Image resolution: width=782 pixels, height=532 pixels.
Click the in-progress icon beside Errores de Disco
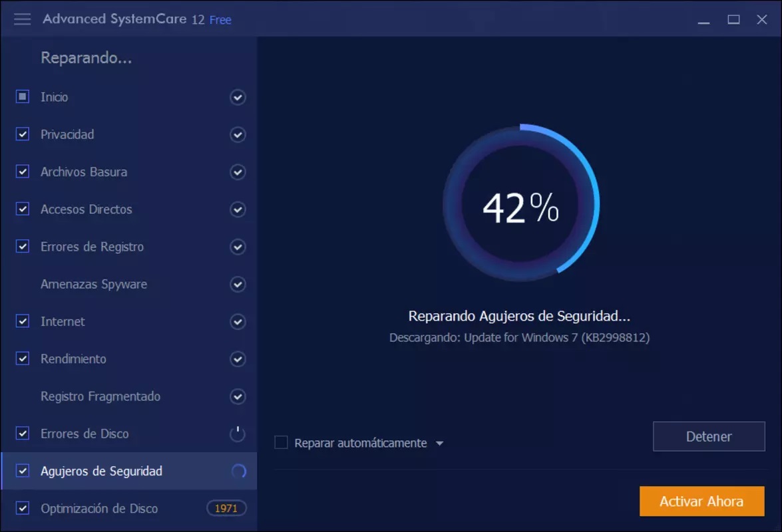(238, 434)
